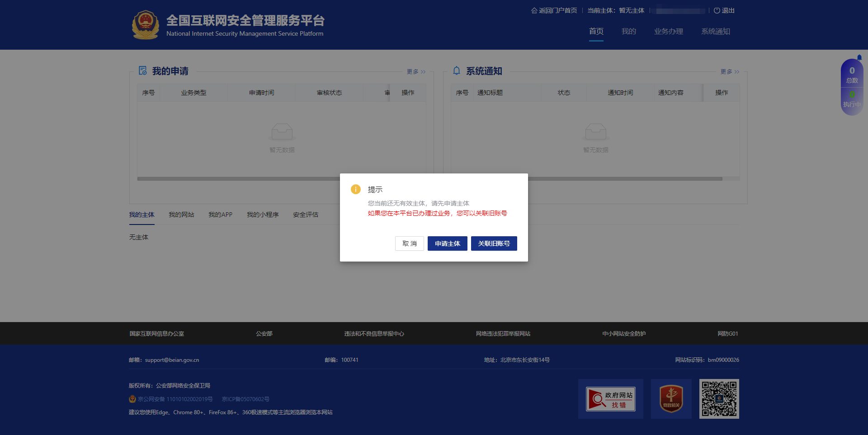Click the 党政机关 emblem badge
Viewport: 868px width, 435px height.
[x=671, y=399]
